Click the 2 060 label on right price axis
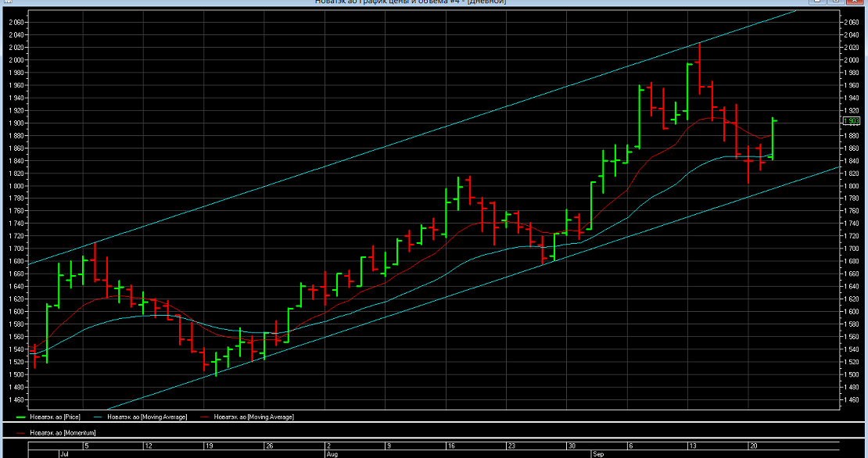868x458 pixels. point(851,22)
